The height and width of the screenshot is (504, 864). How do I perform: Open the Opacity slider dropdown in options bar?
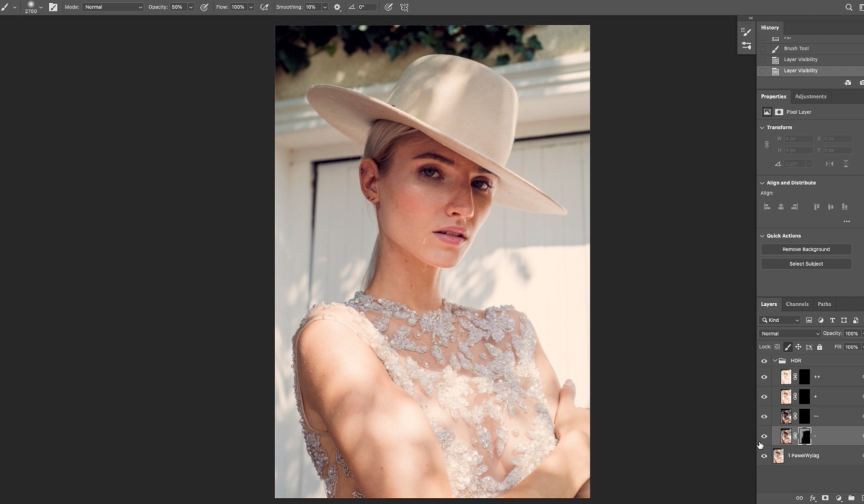click(191, 7)
